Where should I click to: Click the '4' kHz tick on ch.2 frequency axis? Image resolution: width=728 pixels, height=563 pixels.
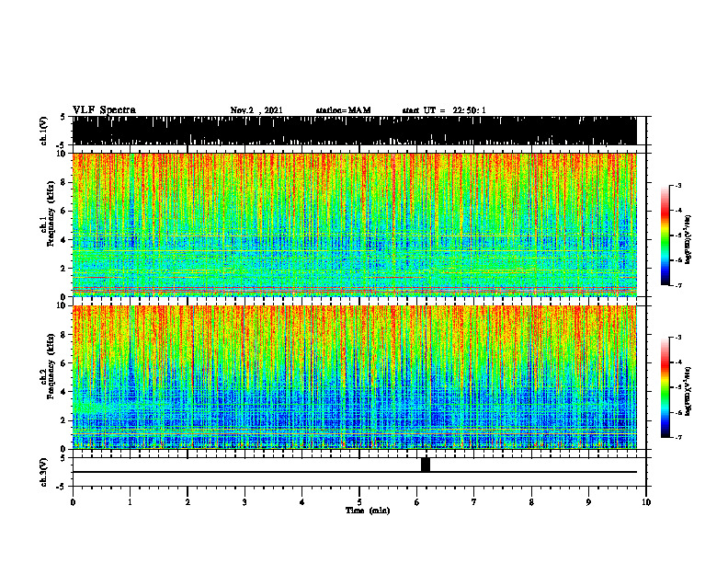point(64,392)
